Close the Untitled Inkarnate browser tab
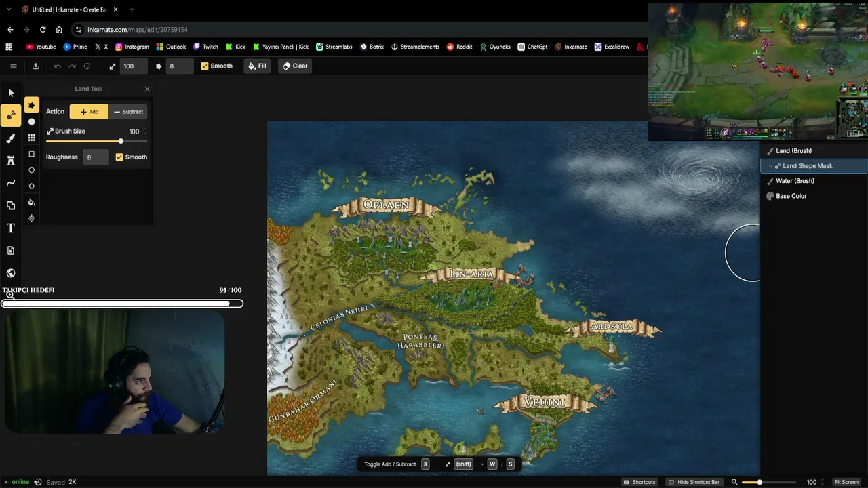Screen dimensions: 868x488 pyautogui.click(x=115, y=9)
